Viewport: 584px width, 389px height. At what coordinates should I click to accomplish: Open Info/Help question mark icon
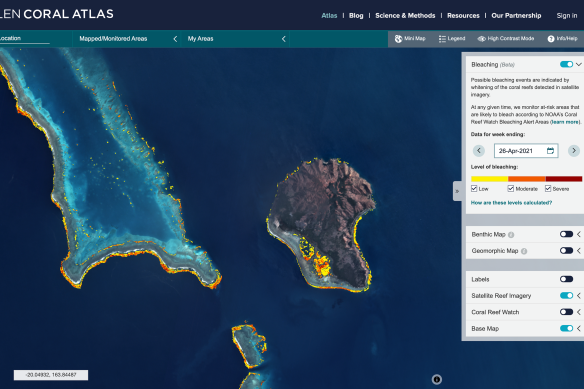point(551,39)
